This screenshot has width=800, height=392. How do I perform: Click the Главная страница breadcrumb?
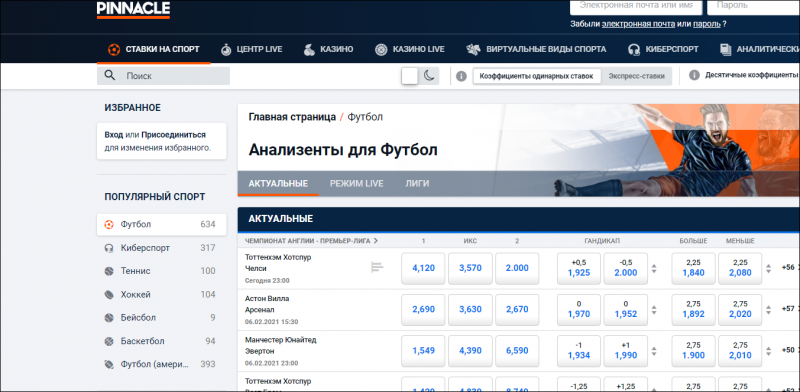[x=292, y=117]
